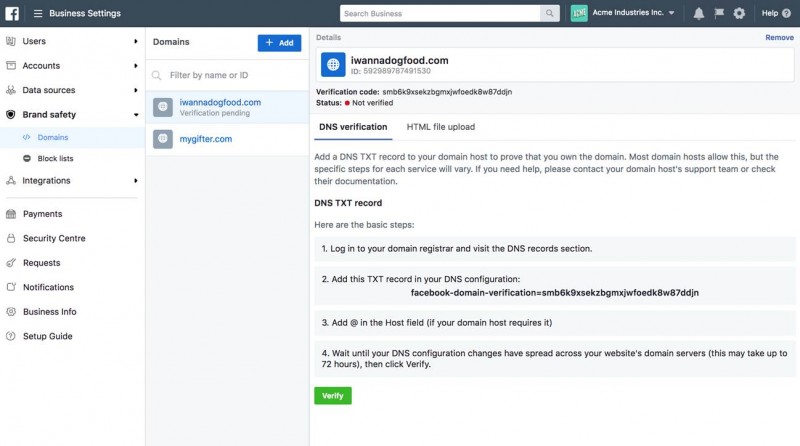Click the Data sources label
Viewport: 800px width, 446px height.
tap(49, 90)
